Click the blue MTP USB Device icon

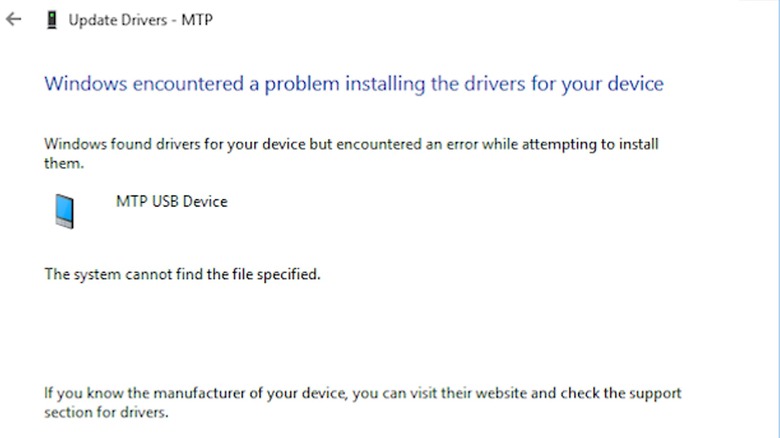(64, 211)
